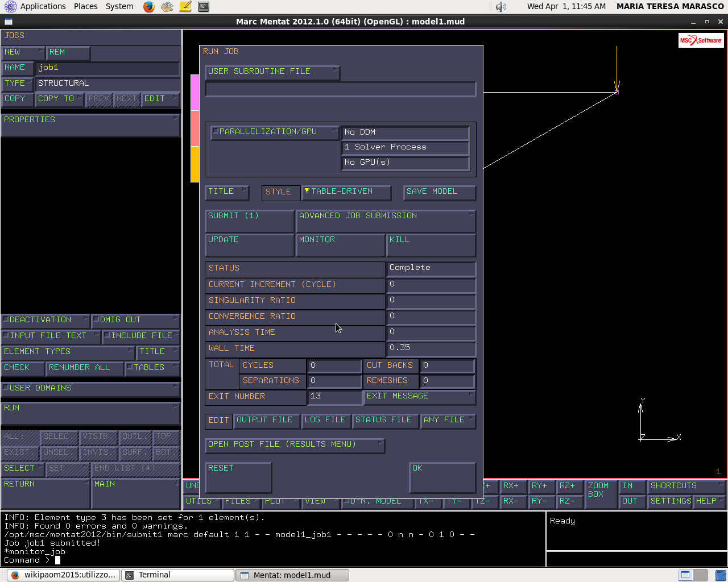Open the System menu
Screen dimensions: 728x582
[x=119, y=6]
